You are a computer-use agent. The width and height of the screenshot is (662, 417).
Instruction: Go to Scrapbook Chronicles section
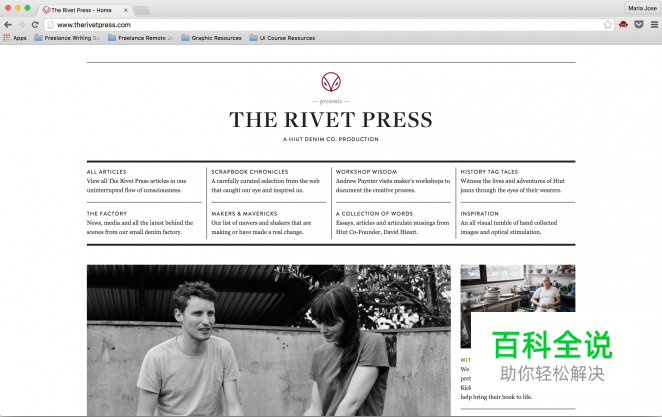click(249, 171)
